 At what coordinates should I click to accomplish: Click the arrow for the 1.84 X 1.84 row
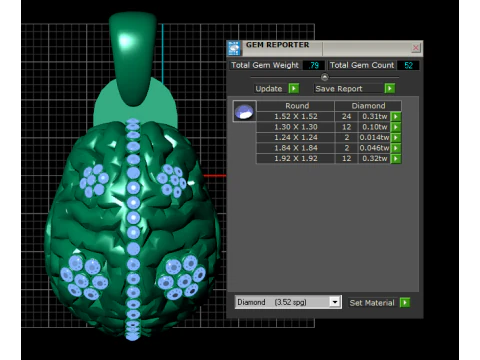396,148
